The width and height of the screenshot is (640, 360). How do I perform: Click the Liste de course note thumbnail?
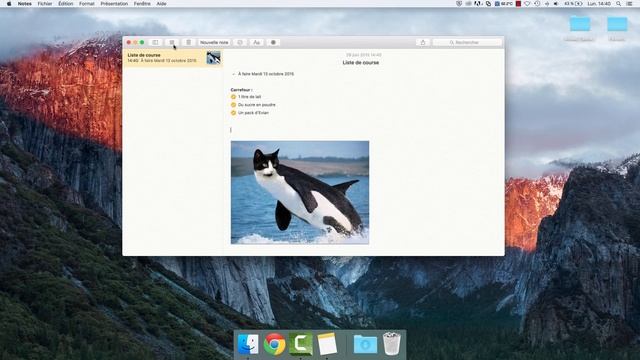[x=213, y=58]
